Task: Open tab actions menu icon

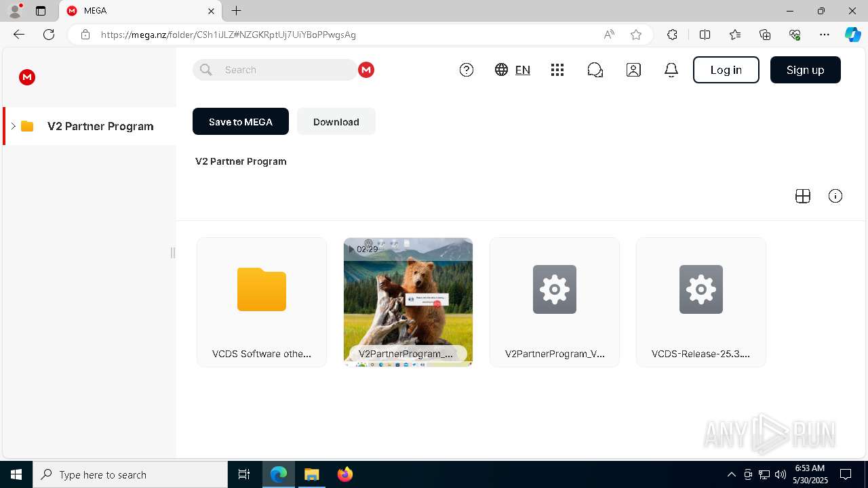Action: [41, 11]
